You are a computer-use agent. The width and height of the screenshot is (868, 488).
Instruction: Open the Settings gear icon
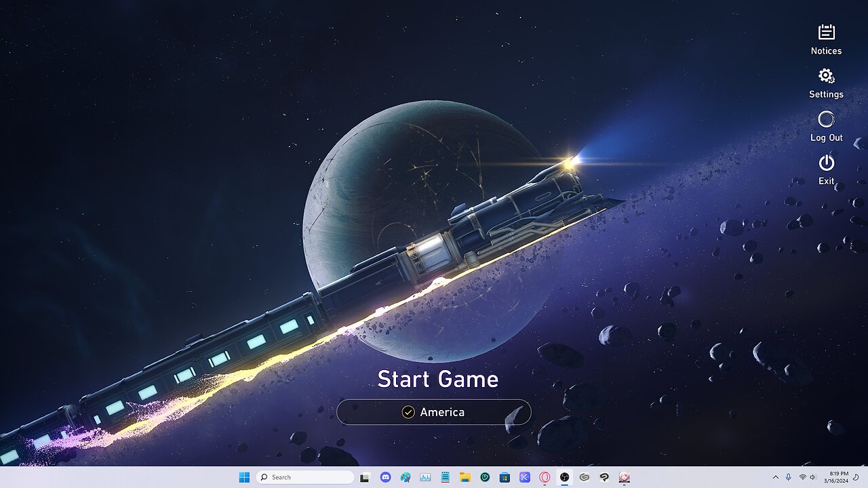pos(826,76)
